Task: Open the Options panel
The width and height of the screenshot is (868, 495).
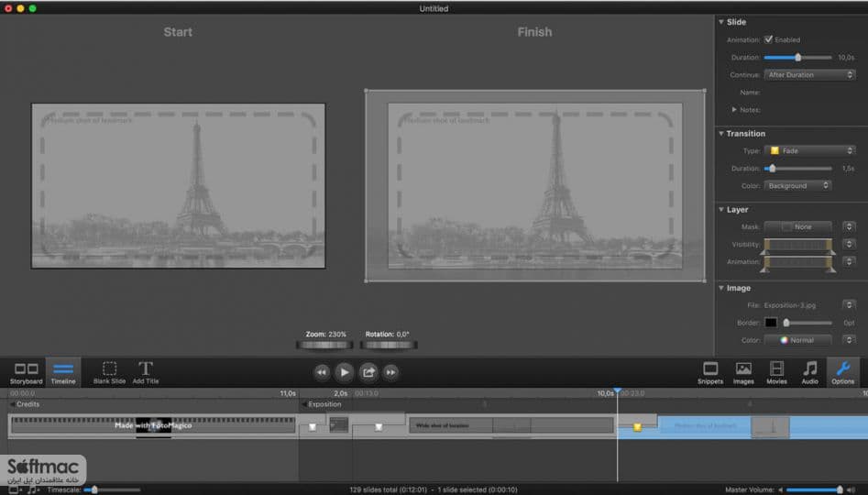Action: tap(842, 373)
